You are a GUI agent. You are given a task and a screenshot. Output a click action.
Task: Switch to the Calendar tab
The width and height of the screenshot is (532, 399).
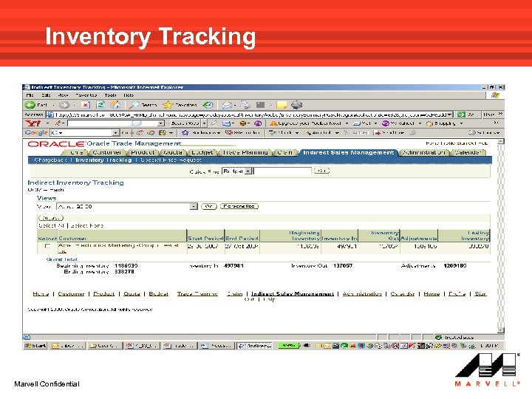click(468, 153)
